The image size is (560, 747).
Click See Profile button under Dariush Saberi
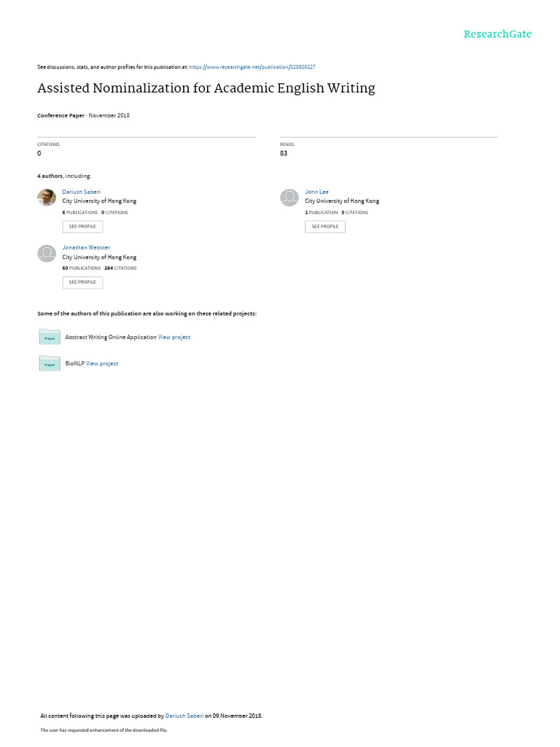82,227
